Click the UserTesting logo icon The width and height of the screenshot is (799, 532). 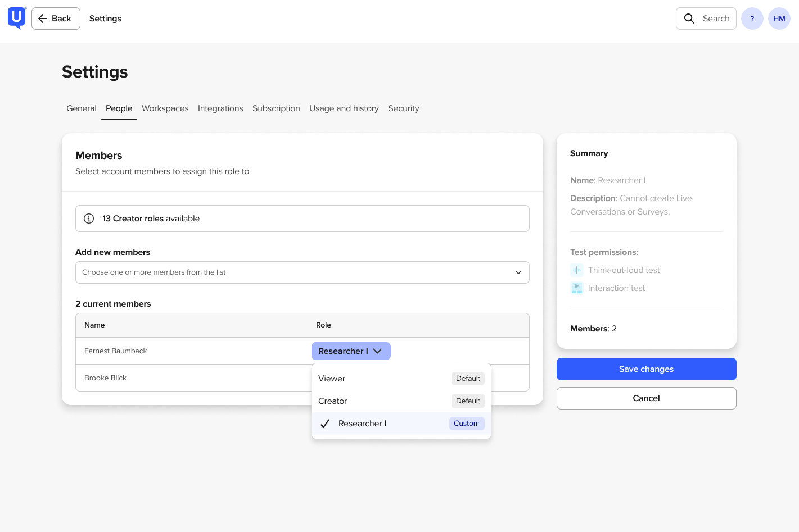click(17, 18)
